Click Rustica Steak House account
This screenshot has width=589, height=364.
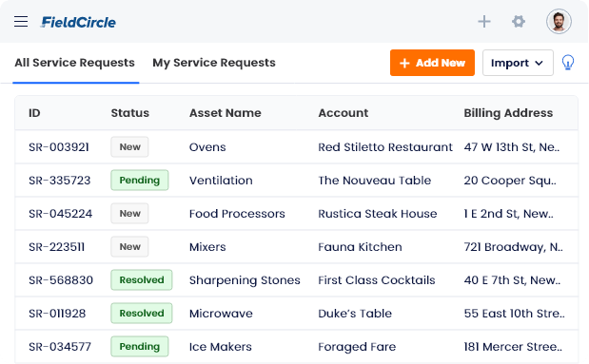378,214
